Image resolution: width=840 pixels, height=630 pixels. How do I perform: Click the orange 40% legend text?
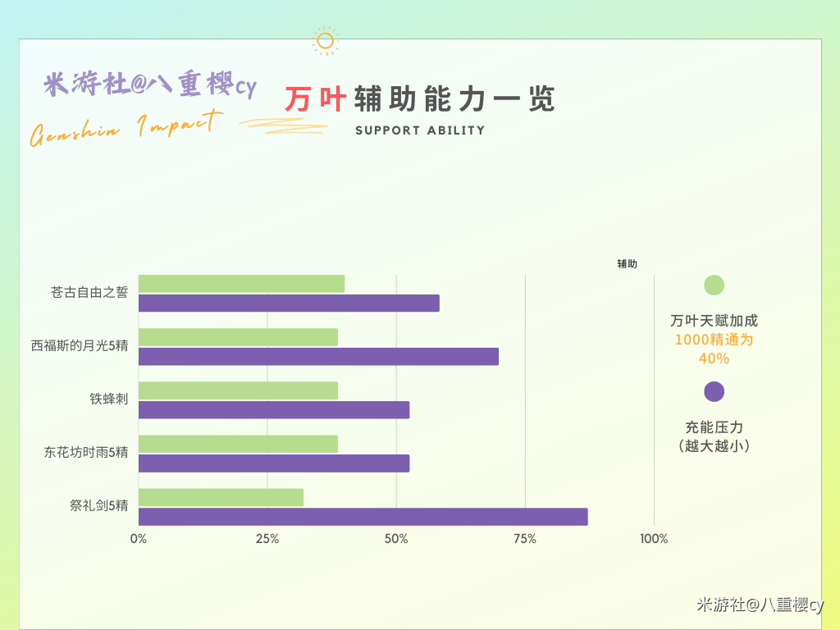(714, 358)
